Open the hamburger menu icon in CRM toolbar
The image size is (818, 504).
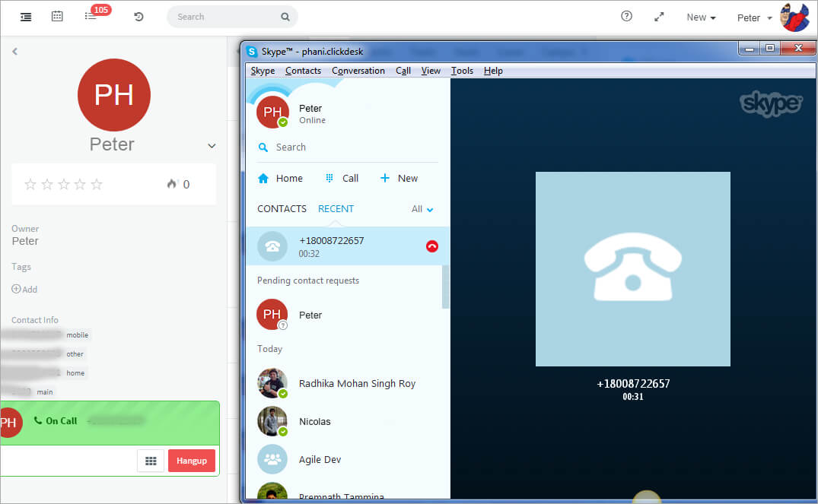26,17
